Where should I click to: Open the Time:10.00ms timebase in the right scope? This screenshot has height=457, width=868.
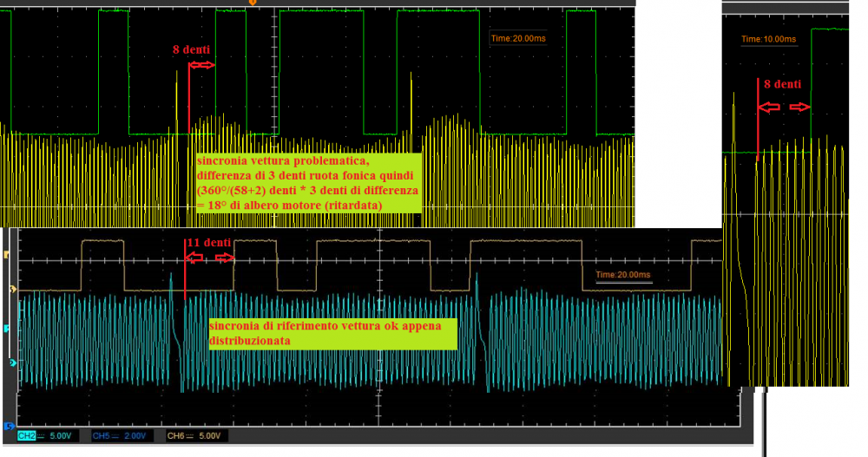pos(763,39)
